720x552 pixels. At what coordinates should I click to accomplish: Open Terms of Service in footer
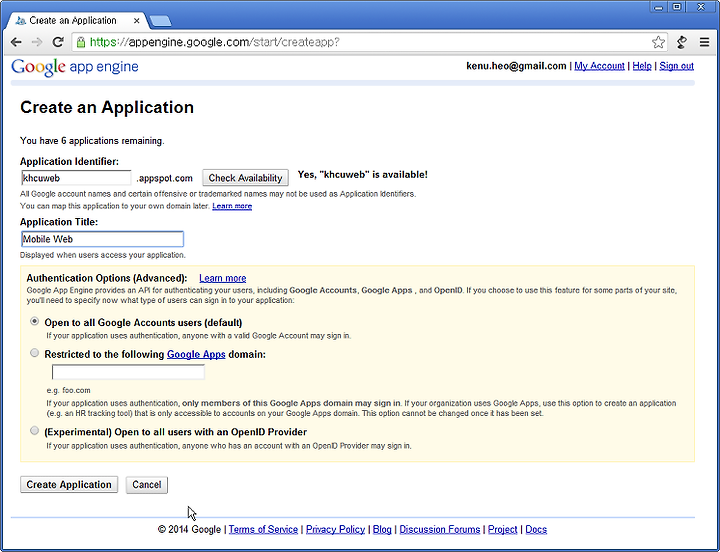pos(263,529)
